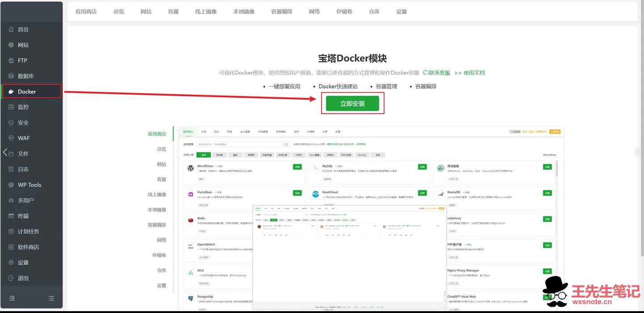Click the indent icon at sidebar bottom left
The width and height of the screenshot is (644, 313).
(x=12, y=298)
